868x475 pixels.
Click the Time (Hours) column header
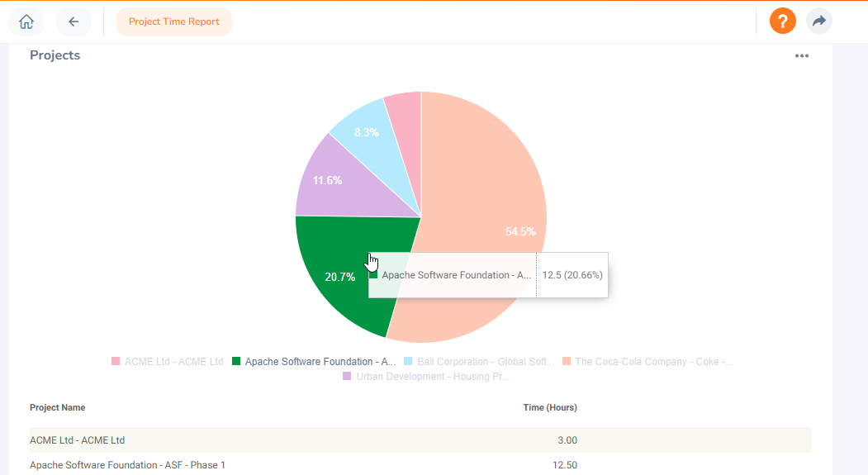pos(550,407)
